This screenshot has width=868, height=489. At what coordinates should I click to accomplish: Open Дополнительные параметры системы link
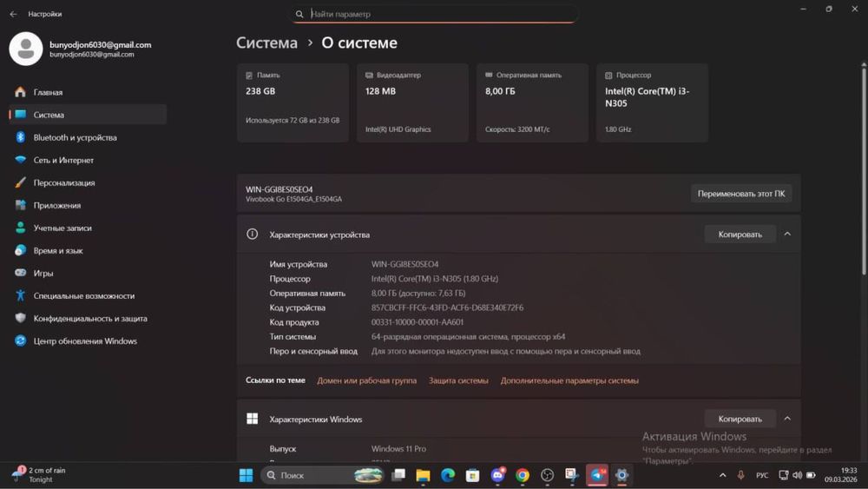click(569, 380)
